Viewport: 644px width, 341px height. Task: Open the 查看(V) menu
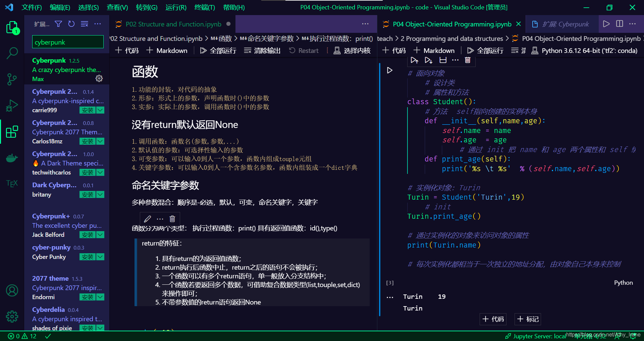click(117, 7)
